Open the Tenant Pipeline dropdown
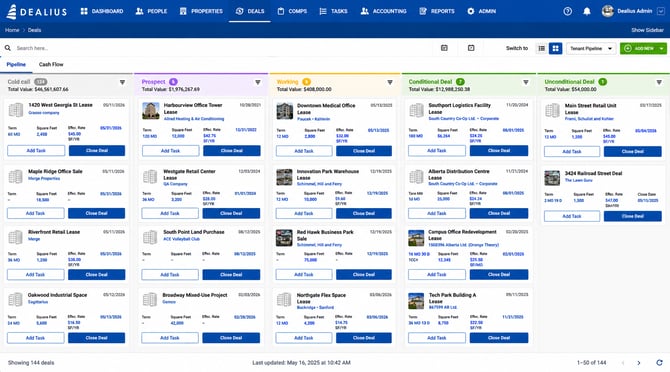Image resolution: width=670 pixels, height=372 pixels. tap(591, 48)
